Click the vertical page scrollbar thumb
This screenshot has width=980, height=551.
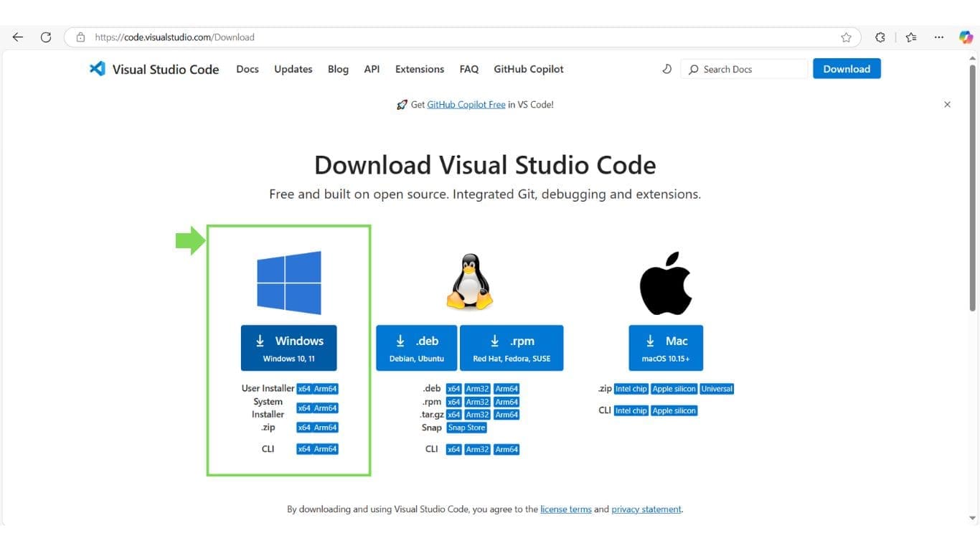tap(973, 188)
